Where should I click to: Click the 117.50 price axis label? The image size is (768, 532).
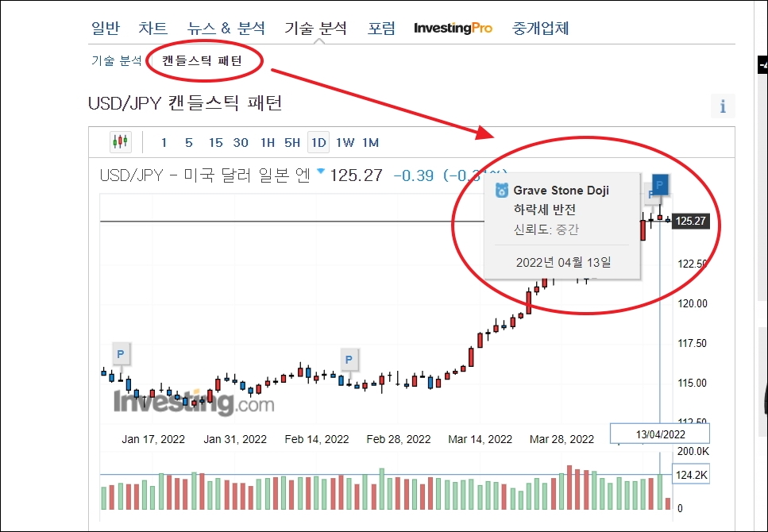[693, 343]
